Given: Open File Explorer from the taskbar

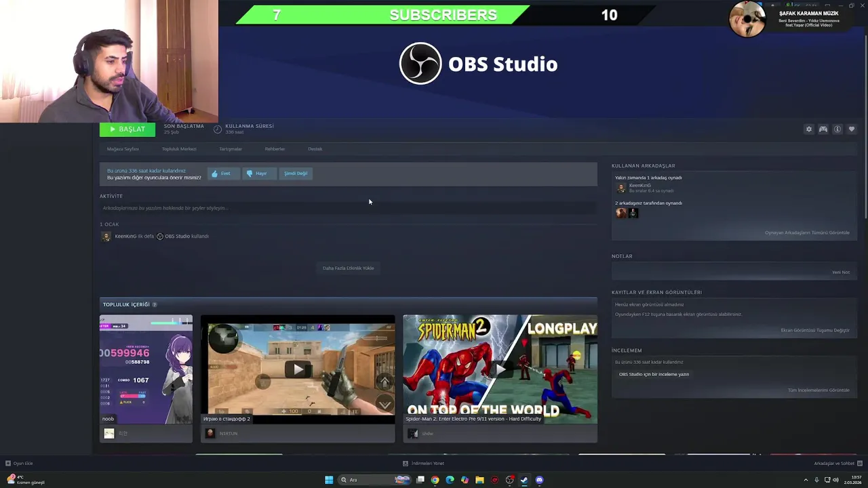Looking at the screenshot, I should (479, 480).
